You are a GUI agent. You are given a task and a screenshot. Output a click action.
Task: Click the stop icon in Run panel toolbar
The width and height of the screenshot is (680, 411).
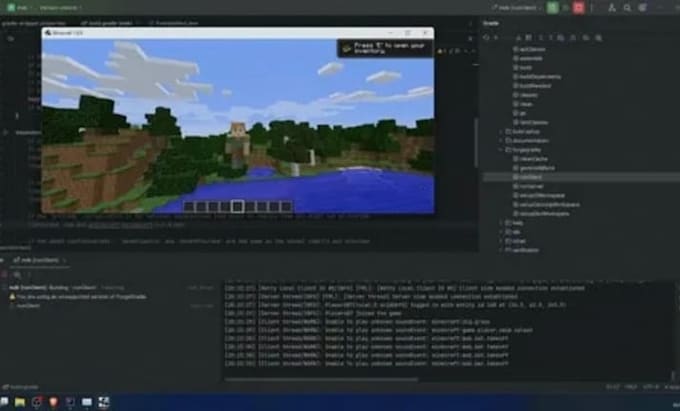tap(4, 274)
